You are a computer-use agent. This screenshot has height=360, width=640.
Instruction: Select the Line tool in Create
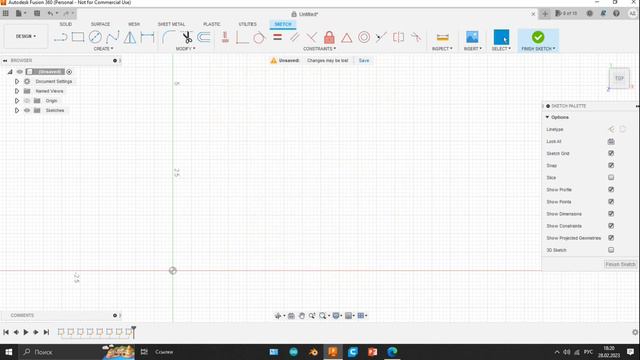tap(60, 38)
